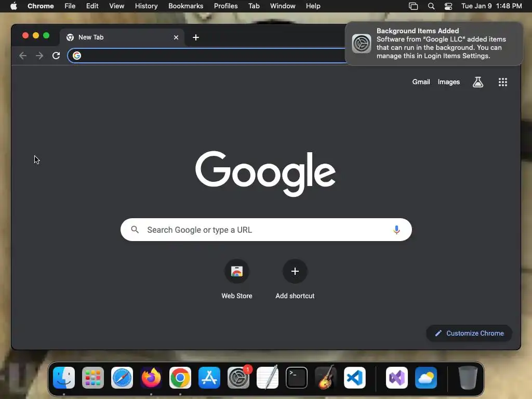Open the Images link

(448, 82)
